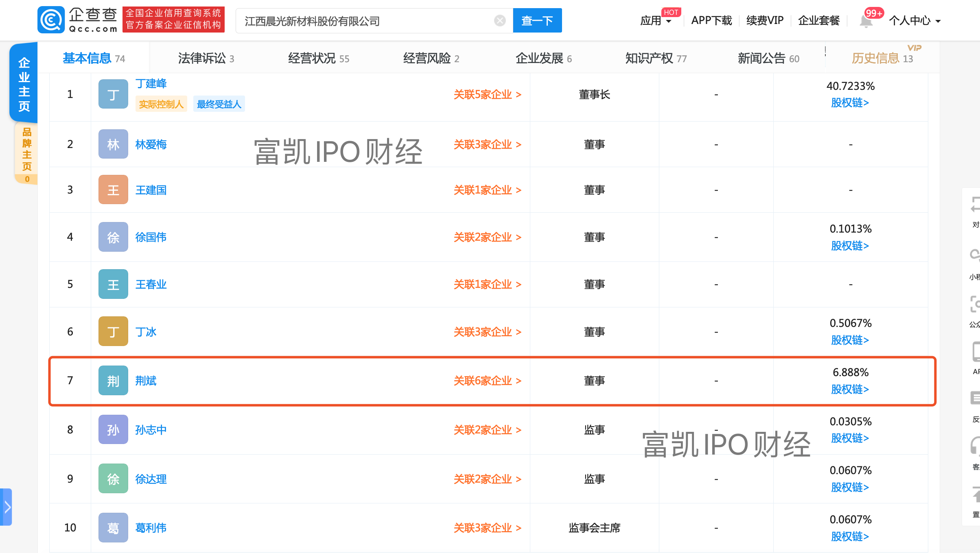The width and height of the screenshot is (980, 553).
Task: Click 王建国 orange avatar tile
Action: click(x=113, y=190)
